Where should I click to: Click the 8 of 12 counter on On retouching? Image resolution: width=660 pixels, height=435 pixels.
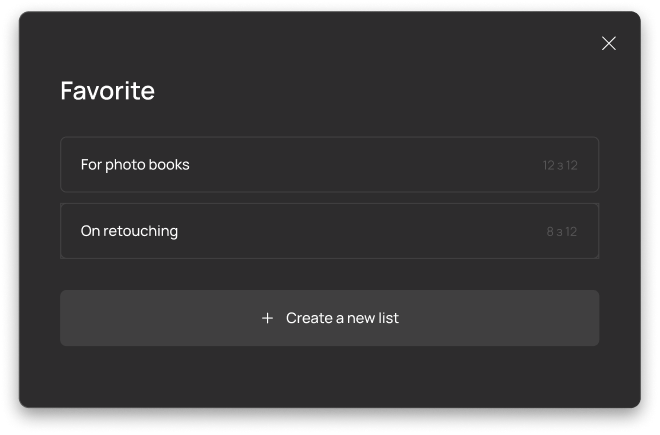[561, 232]
